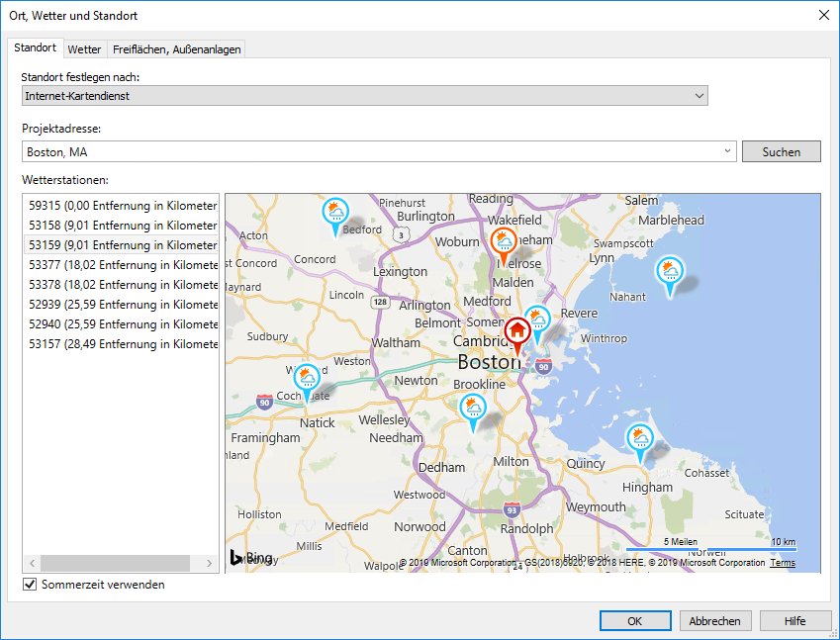Click the Lexington label on the map

click(x=400, y=272)
